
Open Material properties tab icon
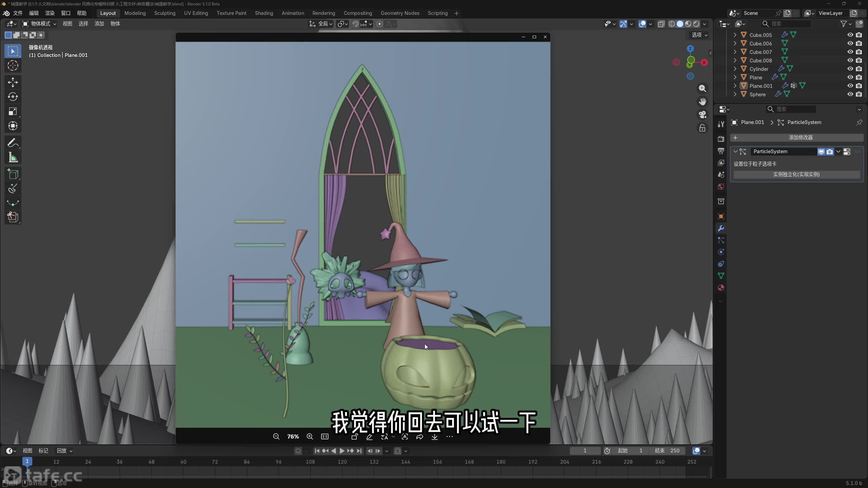tap(721, 288)
